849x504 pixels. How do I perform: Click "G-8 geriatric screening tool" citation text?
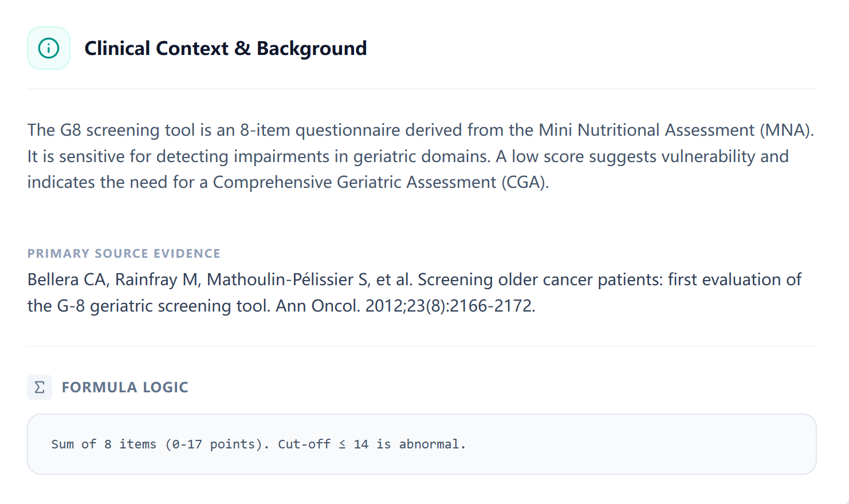(163, 306)
